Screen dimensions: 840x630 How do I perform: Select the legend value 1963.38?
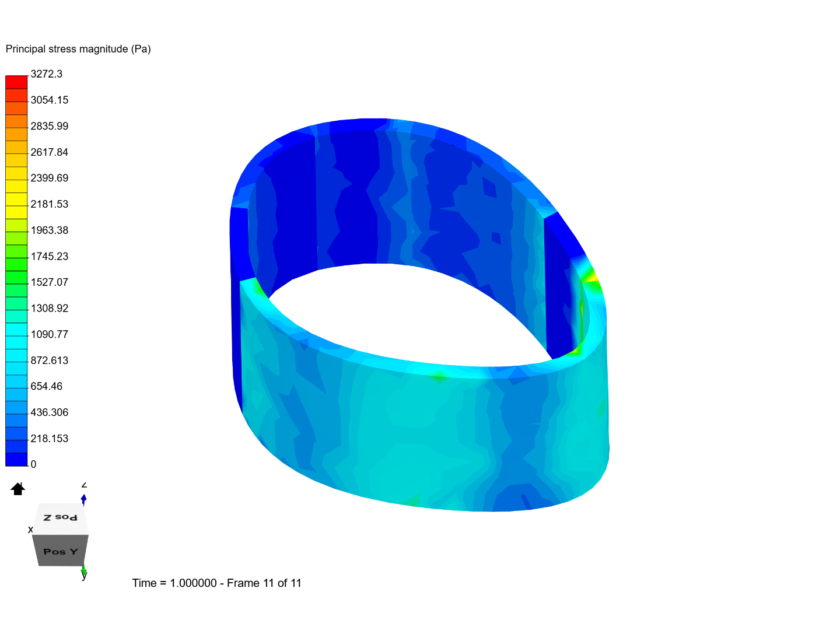(50, 230)
